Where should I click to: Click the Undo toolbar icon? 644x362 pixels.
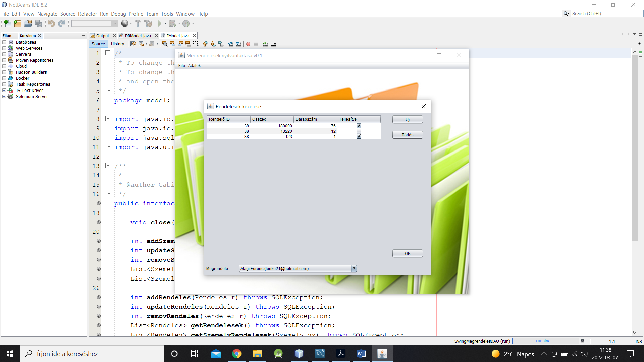click(x=51, y=24)
